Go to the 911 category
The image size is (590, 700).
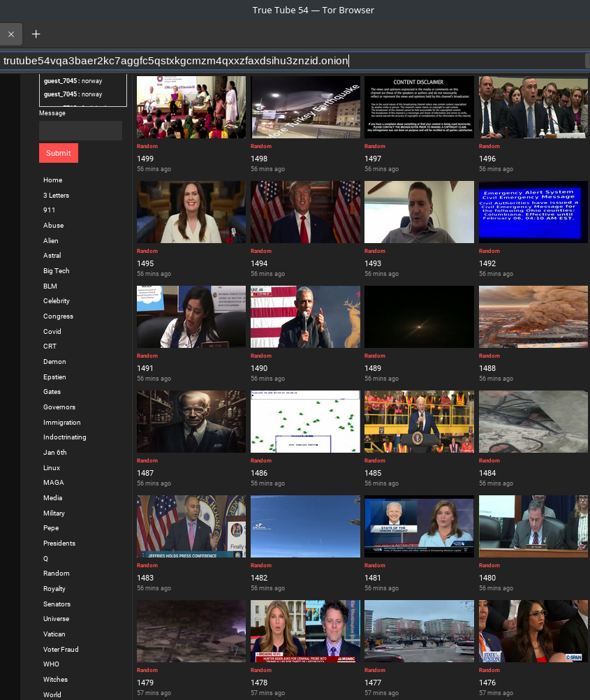pyautogui.click(x=49, y=210)
